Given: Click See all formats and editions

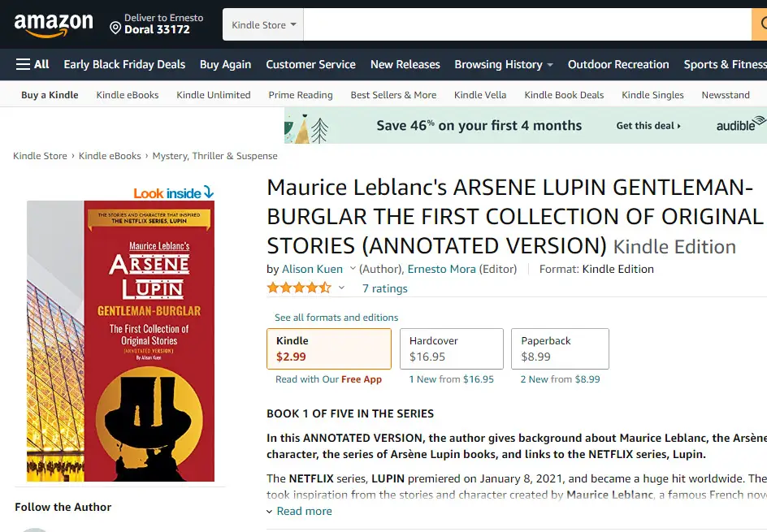Looking at the screenshot, I should (x=336, y=318).
